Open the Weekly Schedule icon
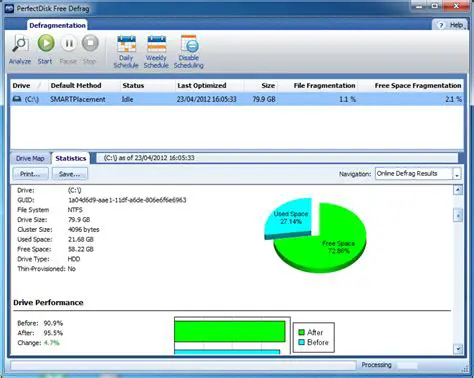Image resolution: width=474 pixels, height=378 pixels. 157,44
